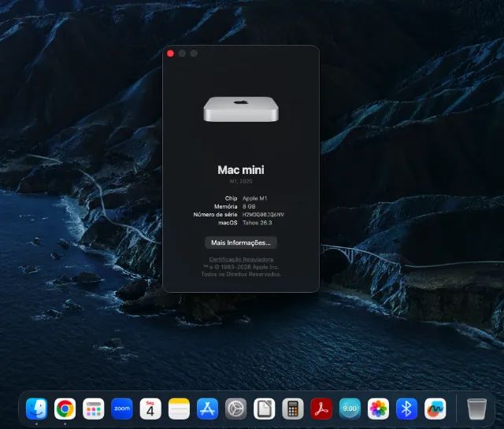
Task: Click the Chip label
Action: coord(231,198)
